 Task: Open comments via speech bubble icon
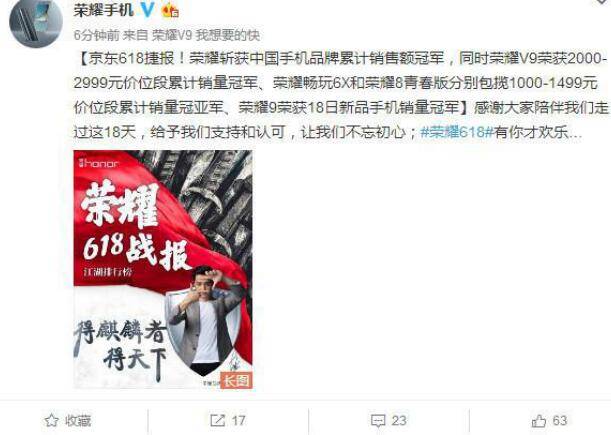click(x=378, y=421)
